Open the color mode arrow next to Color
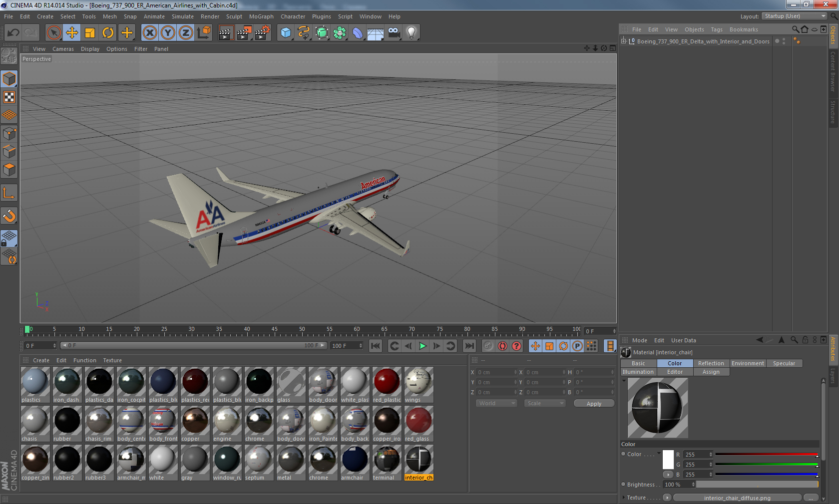The width and height of the screenshot is (839, 504). tap(659, 454)
